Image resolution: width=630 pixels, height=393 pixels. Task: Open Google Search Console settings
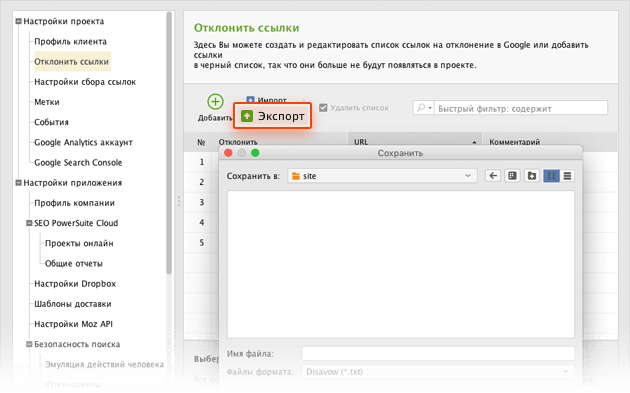(78, 162)
